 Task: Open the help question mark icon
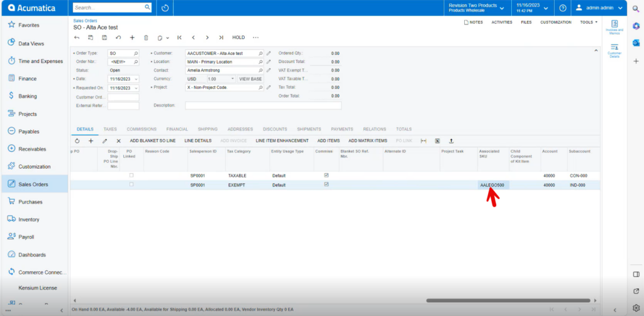pos(563,8)
